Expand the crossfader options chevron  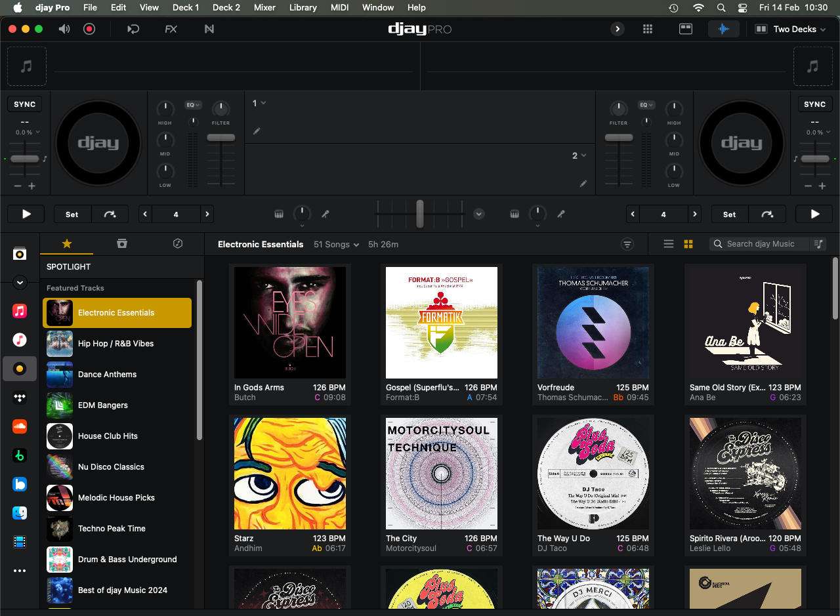point(478,214)
